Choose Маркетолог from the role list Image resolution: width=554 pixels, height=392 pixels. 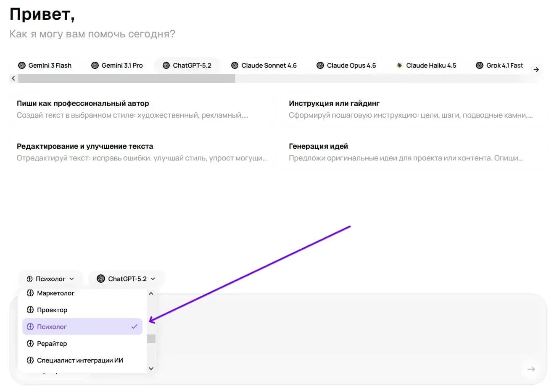pos(82,293)
